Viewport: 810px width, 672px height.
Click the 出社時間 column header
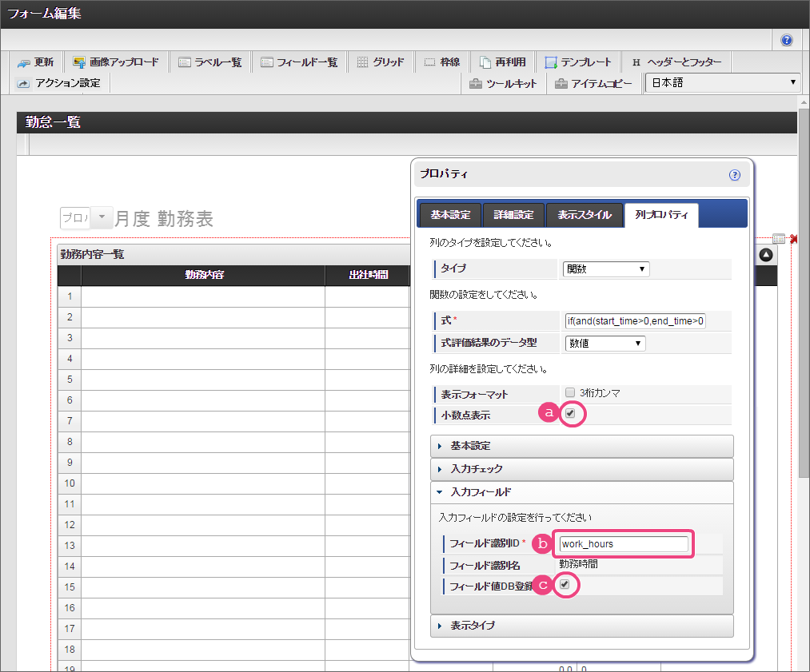tap(368, 275)
